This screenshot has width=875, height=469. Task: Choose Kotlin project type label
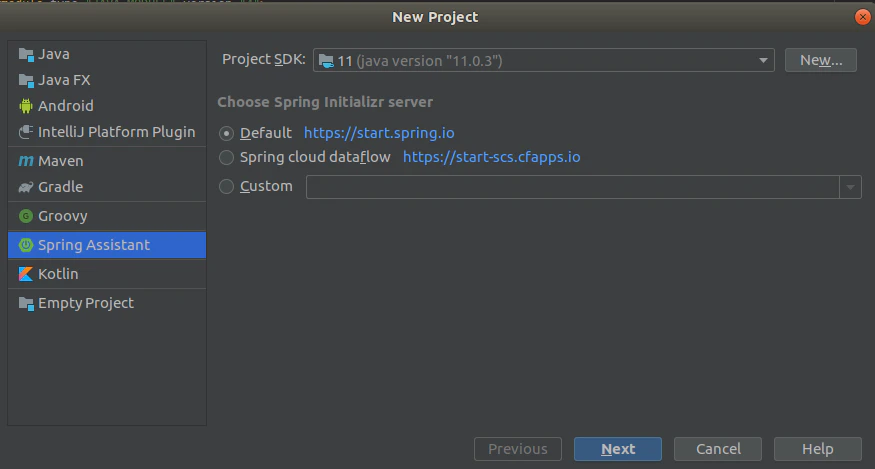point(58,274)
